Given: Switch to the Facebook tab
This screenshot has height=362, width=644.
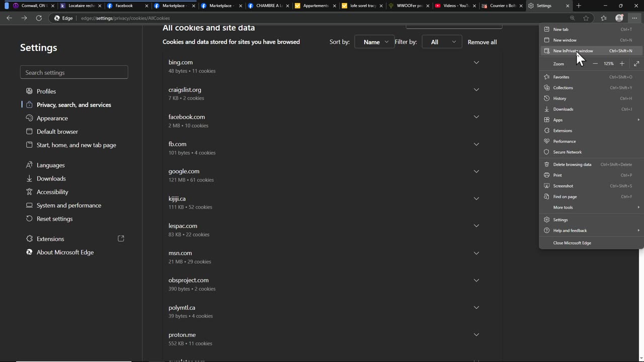Looking at the screenshot, I should (x=128, y=6).
